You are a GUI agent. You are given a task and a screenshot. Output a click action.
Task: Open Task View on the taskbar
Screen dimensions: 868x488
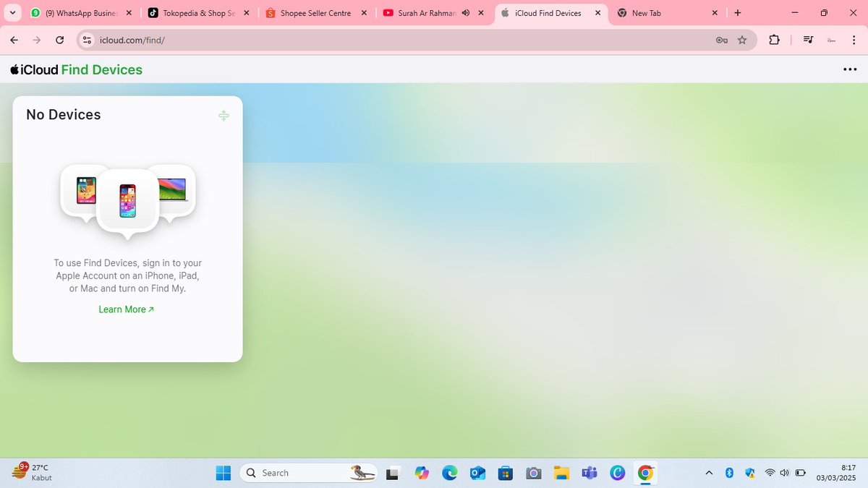click(393, 474)
